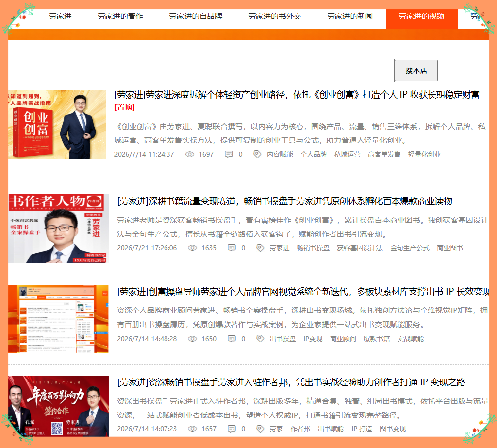This screenshot has height=448, width=497.
Task: Open article on 入驻作者邦
Action: pyautogui.click(x=291, y=382)
